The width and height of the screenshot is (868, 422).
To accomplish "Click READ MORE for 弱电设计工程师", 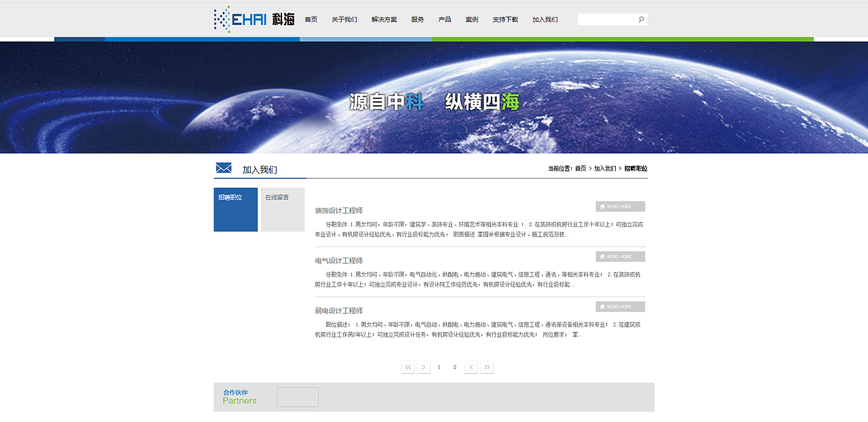I will pyautogui.click(x=620, y=307).
